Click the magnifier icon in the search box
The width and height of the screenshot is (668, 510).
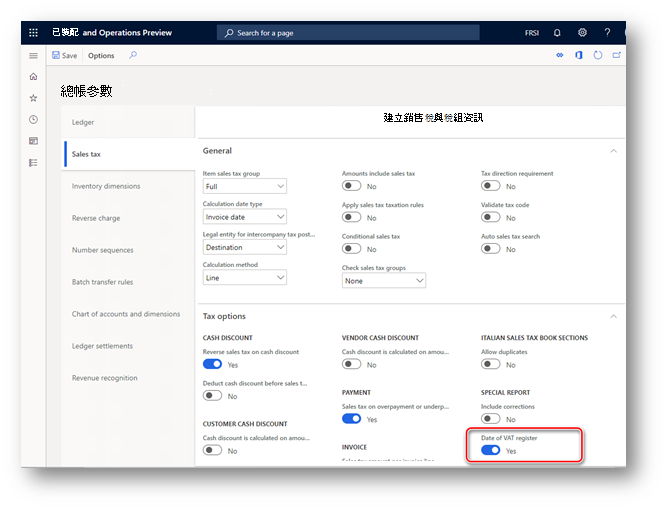tap(229, 33)
